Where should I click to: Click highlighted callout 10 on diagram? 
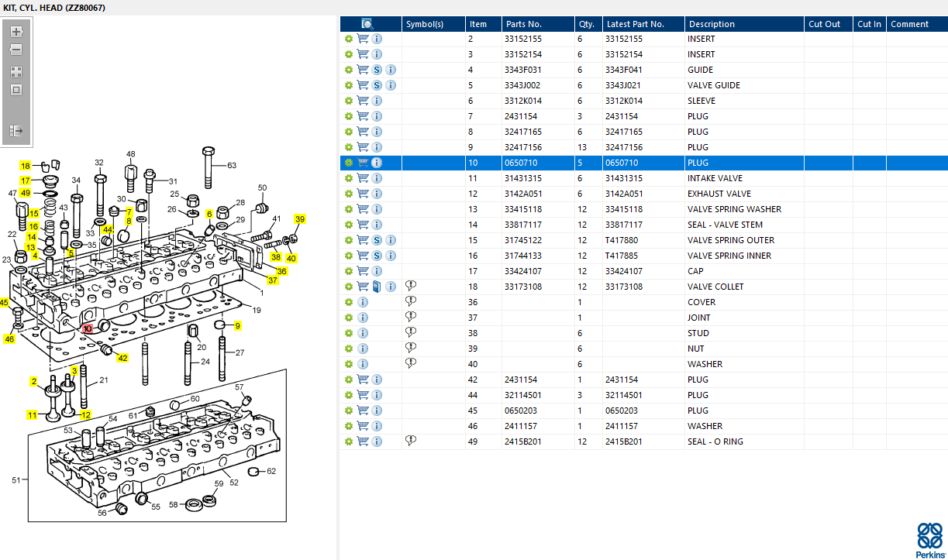pos(88,328)
